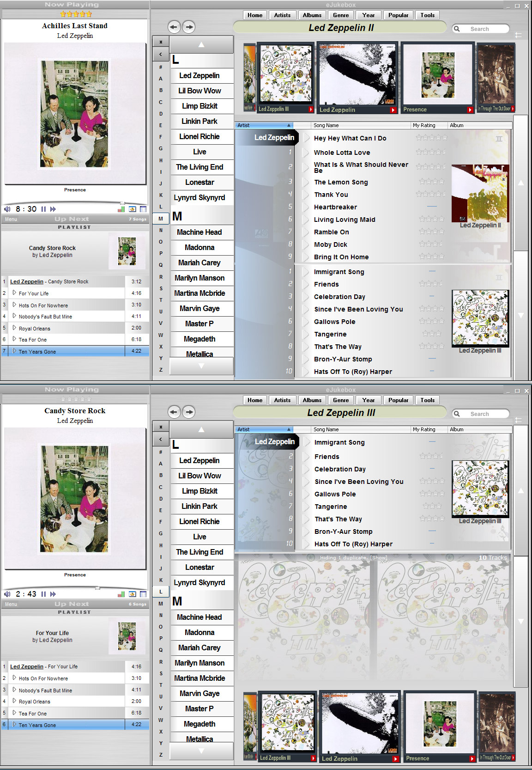Click the rightmost window-layout icon in bottom player
The image size is (532, 770).
tap(143, 594)
